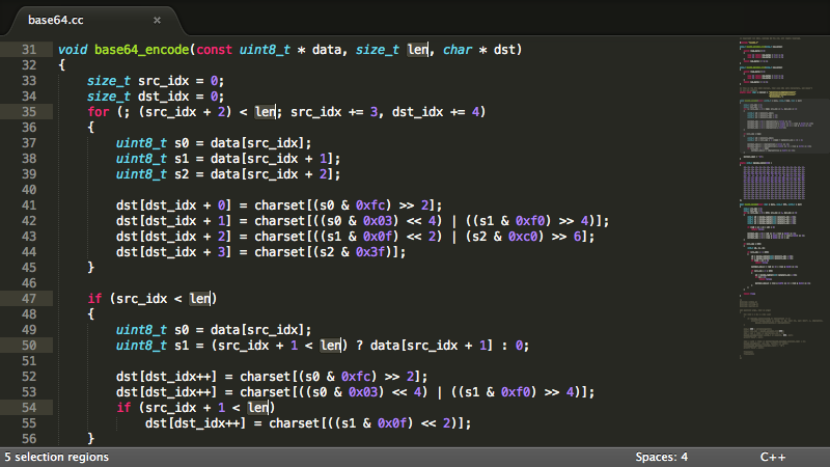Viewport: 831px width, 468px height.
Task: Click the 'if' keyword on line 54
Action: [123, 408]
